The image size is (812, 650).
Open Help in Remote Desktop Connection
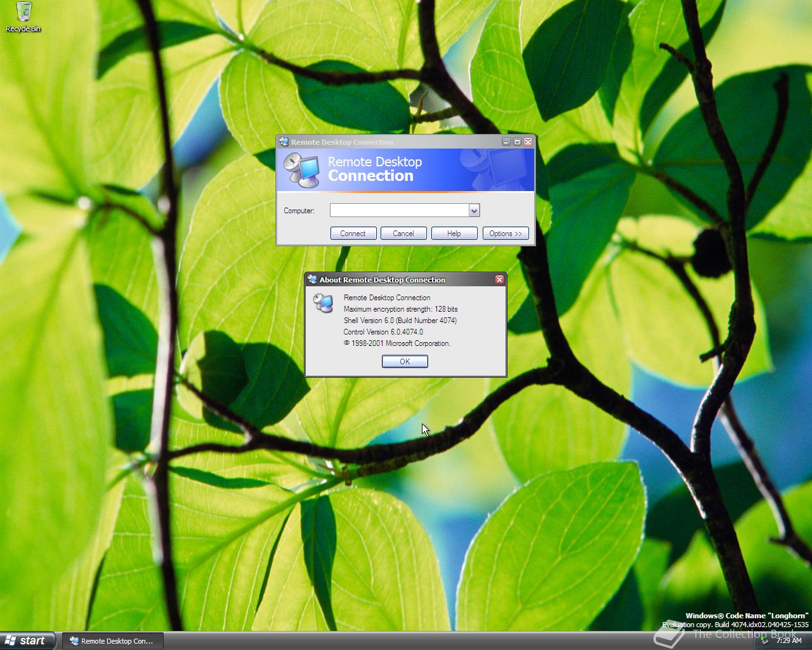pyautogui.click(x=454, y=234)
